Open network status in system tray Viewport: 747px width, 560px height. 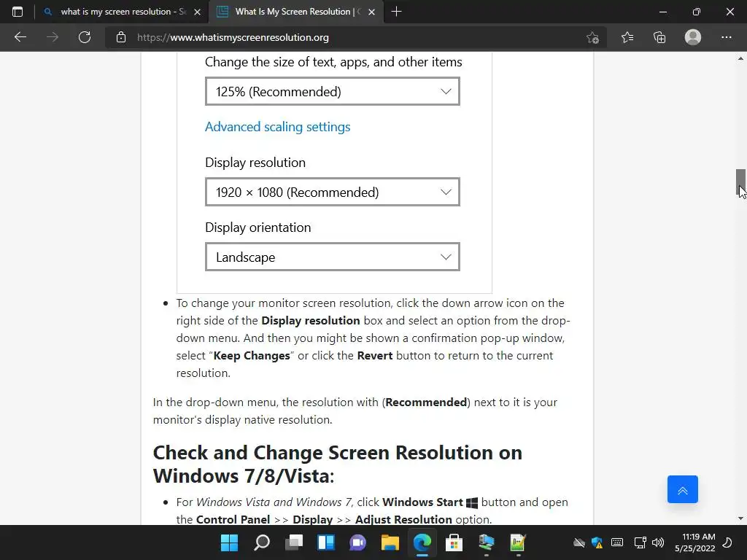[640, 542]
